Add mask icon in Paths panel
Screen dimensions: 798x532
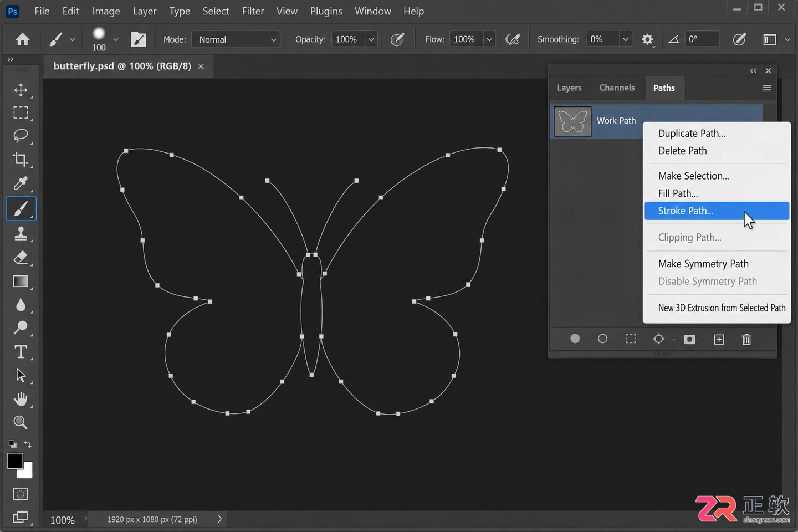click(x=690, y=339)
